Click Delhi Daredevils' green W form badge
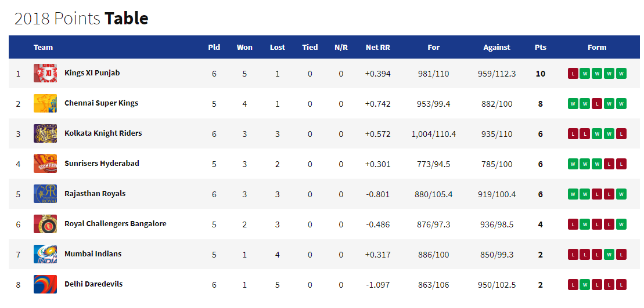The height and width of the screenshot is (308, 644). coord(585,285)
